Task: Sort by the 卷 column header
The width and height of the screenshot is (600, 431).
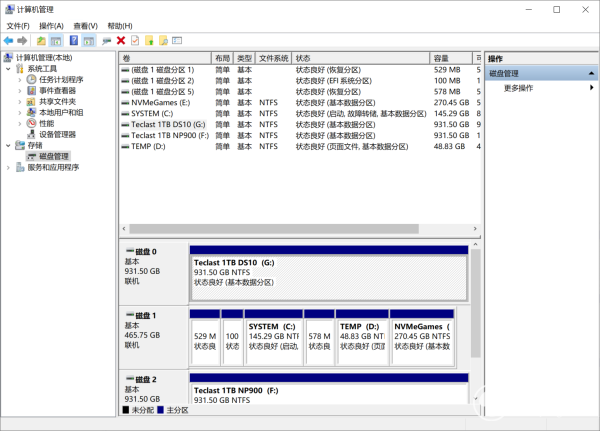Action: coord(165,58)
